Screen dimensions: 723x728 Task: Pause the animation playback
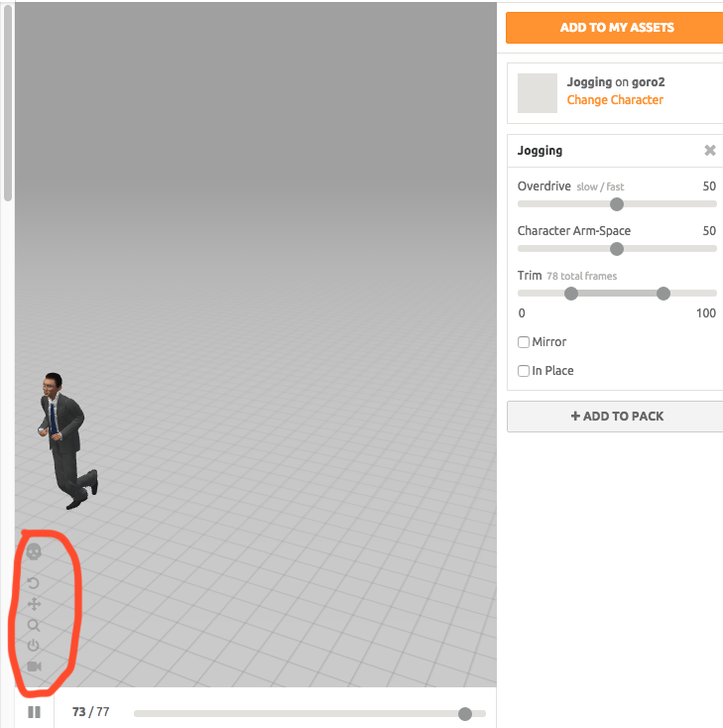pyautogui.click(x=34, y=712)
